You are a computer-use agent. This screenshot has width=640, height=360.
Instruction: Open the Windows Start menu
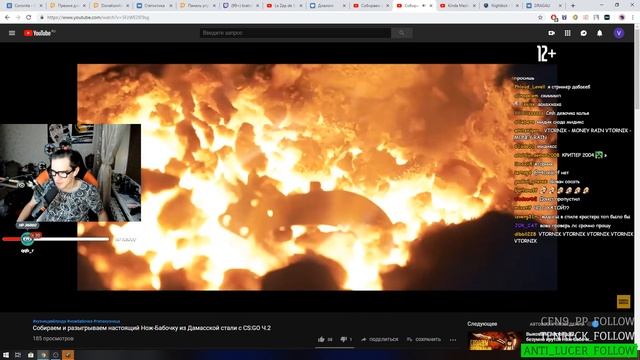(6, 355)
